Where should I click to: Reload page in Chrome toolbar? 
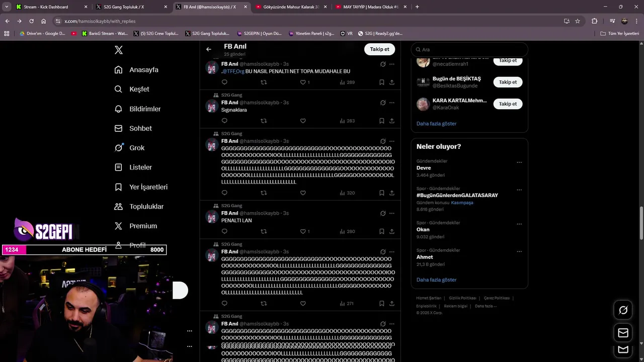point(31,21)
